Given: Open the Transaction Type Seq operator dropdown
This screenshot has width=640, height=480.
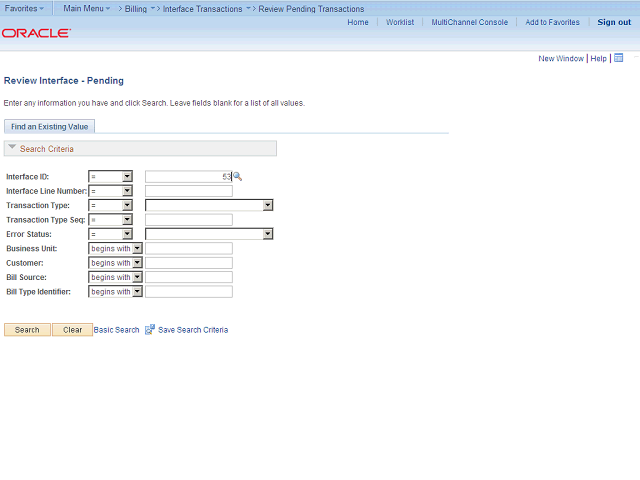Looking at the screenshot, I should pyautogui.click(x=111, y=220).
